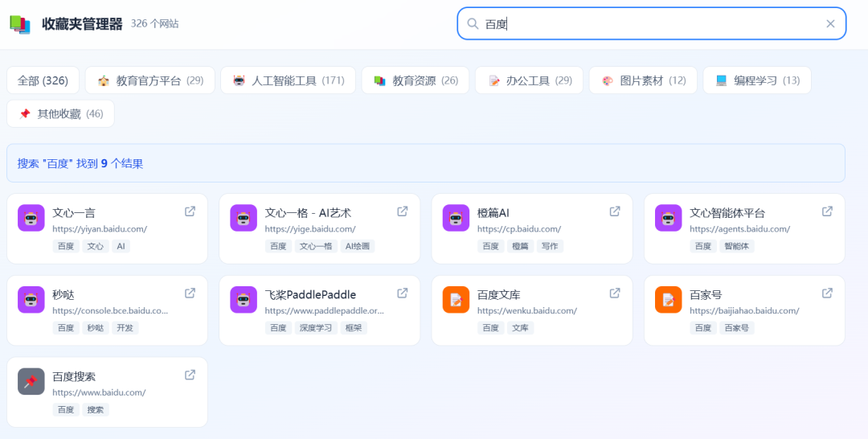Select the 全部 (326) category tab

click(43, 81)
